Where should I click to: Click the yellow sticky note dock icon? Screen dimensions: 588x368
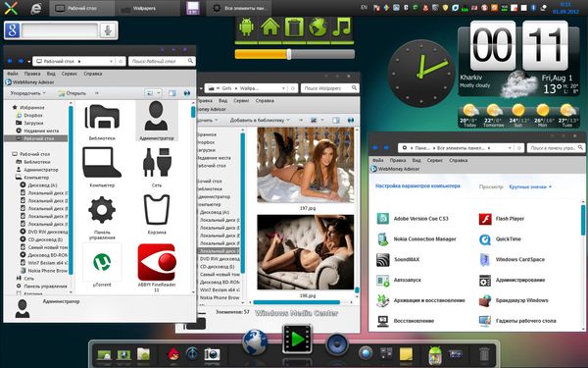click(x=406, y=353)
